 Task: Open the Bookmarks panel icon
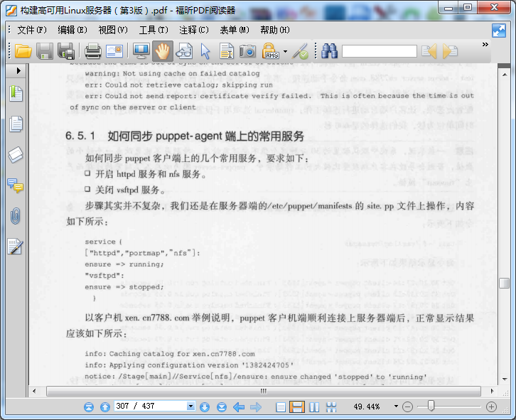coord(16,94)
